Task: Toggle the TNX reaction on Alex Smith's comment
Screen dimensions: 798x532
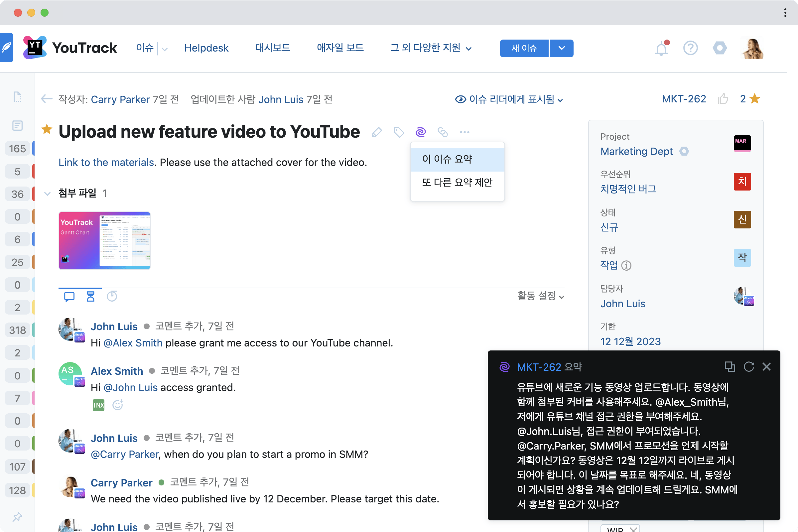Action: point(98,405)
